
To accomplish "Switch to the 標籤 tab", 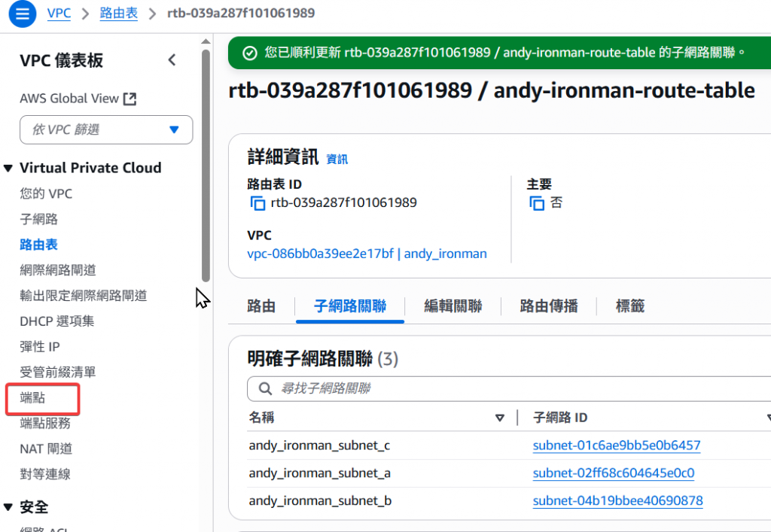I will point(630,306).
